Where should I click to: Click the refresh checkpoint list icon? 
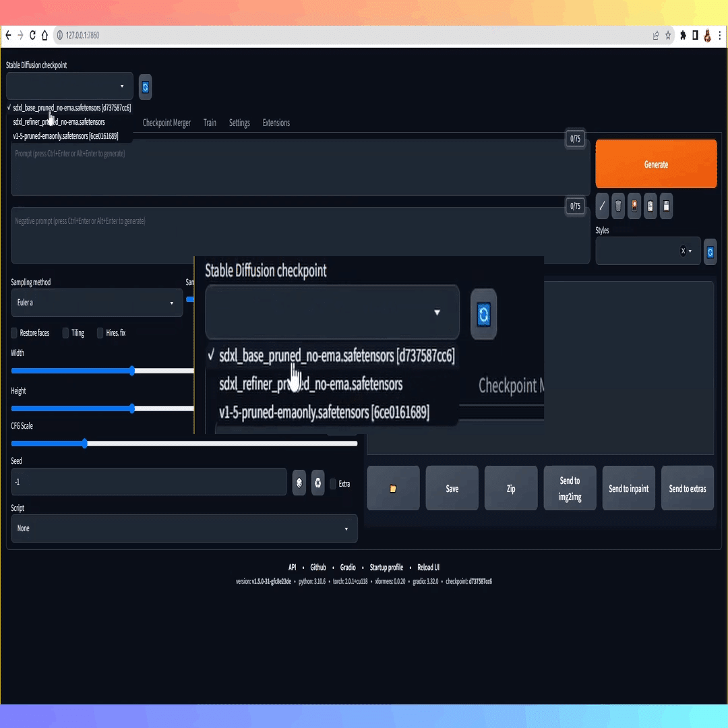point(146,87)
